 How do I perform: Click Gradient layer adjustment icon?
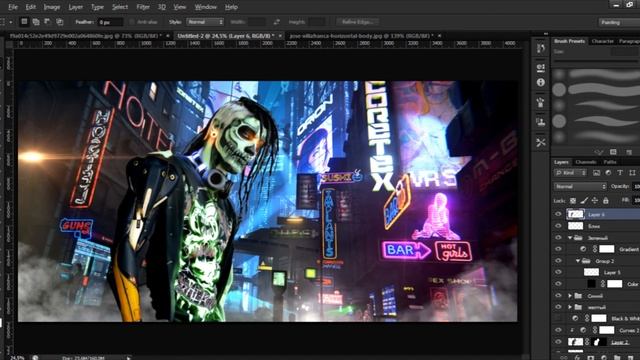pyautogui.click(x=583, y=249)
